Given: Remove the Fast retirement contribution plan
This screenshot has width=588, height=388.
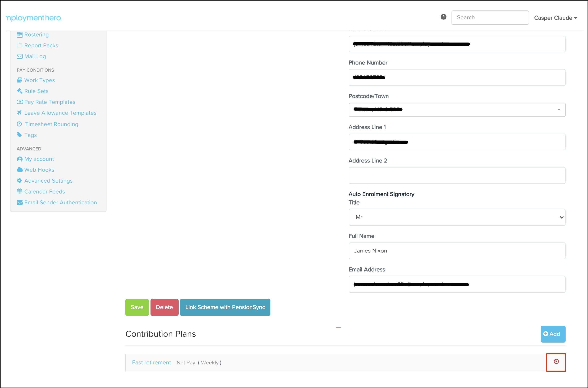Looking at the screenshot, I should point(556,362).
